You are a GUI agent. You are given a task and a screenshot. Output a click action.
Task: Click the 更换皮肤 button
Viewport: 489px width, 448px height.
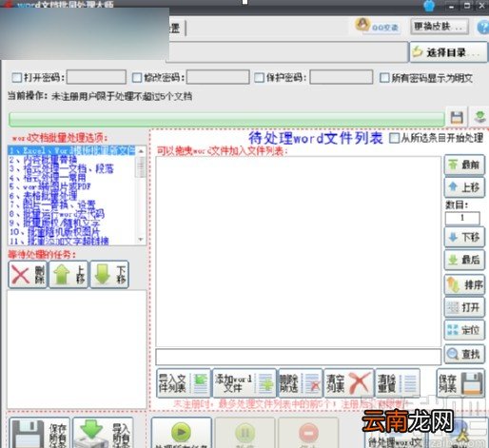point(440,27)
